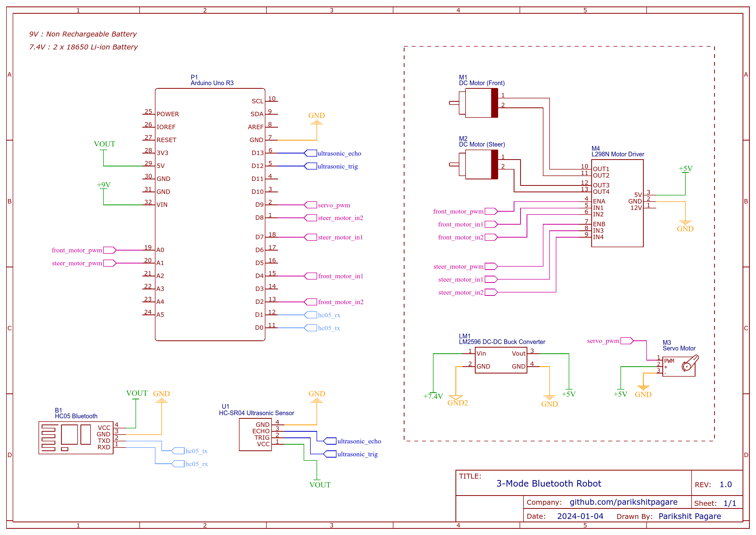The image size is (756, 535).
Task: Click the ECHO pin label on HC-SR04
Action: click(x=261, y=431)
